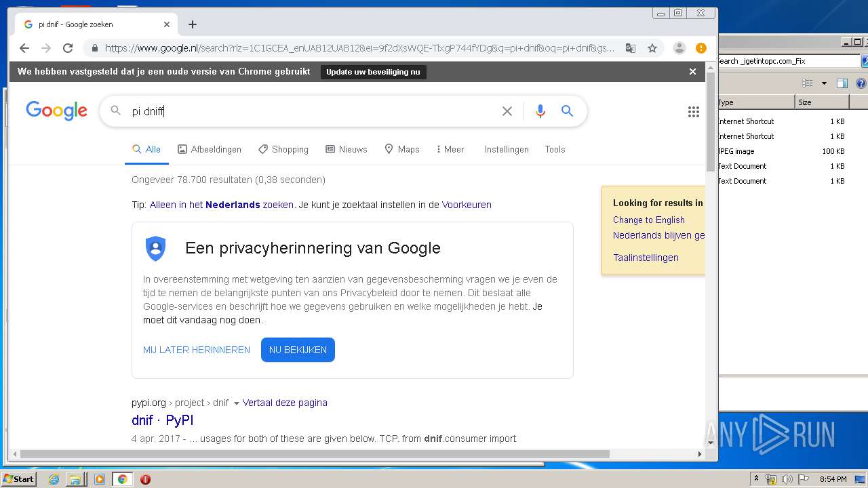
Task: Switch to the Shopping tab
Action: 283,149
